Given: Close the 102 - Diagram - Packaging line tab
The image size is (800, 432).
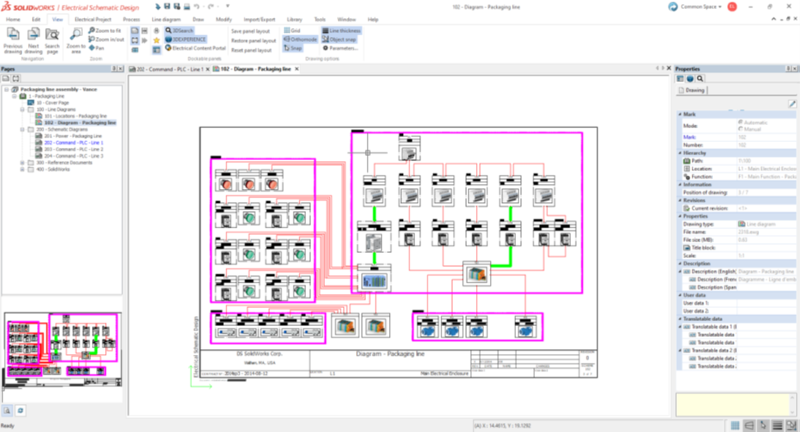Looking at the screenshot, I should 296,69.
